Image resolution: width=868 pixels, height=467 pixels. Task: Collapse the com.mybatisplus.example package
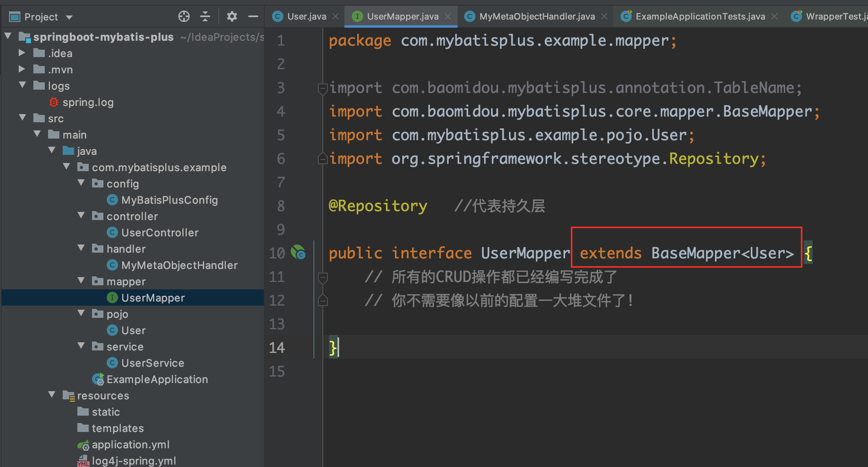click(x=66, y=167)
